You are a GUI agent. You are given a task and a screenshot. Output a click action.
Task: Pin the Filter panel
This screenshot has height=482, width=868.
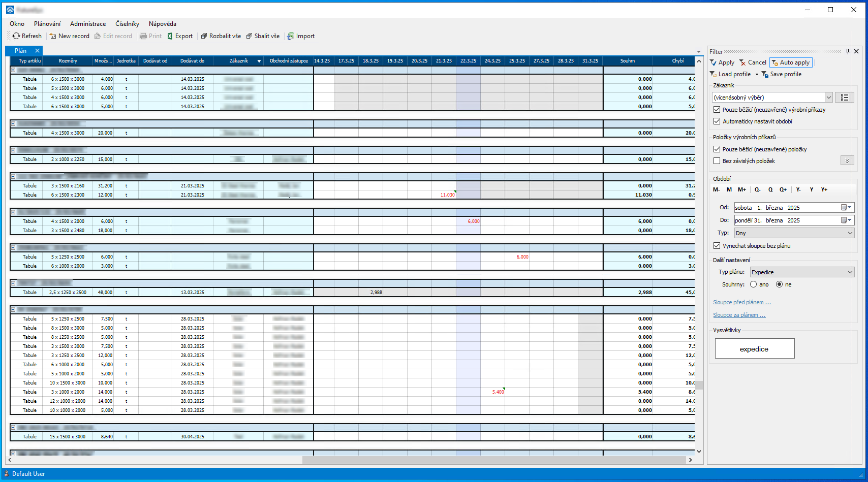pyautogui.click(x=848, y=51)
